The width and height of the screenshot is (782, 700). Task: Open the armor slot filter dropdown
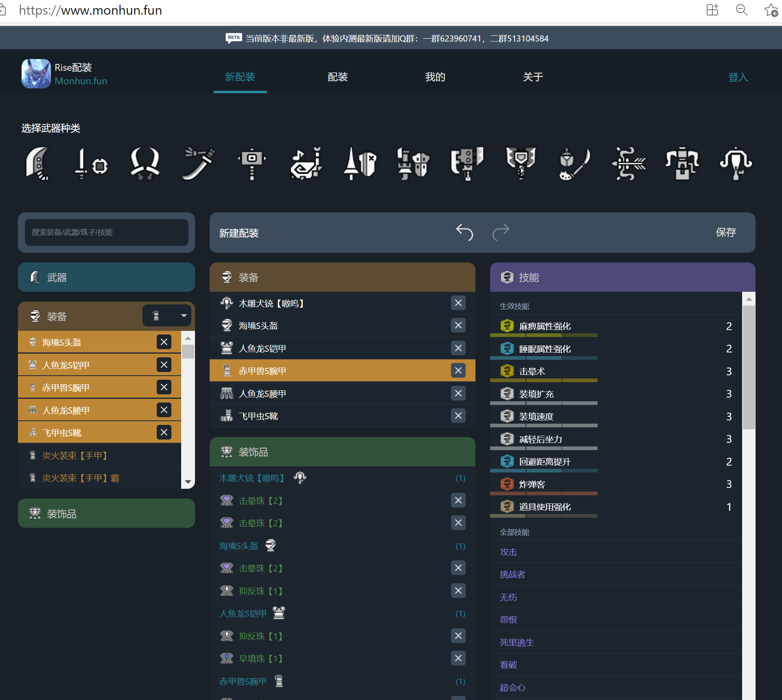(167, 316)
